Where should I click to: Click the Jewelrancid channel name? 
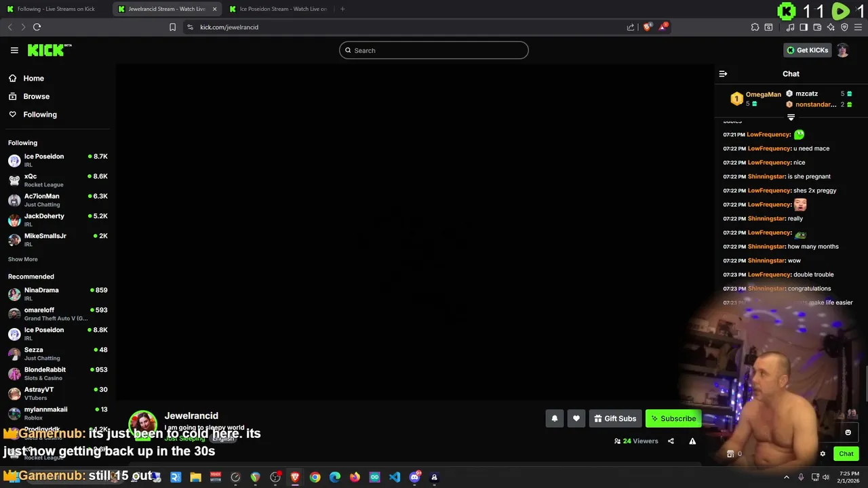[x=191, y=415]
